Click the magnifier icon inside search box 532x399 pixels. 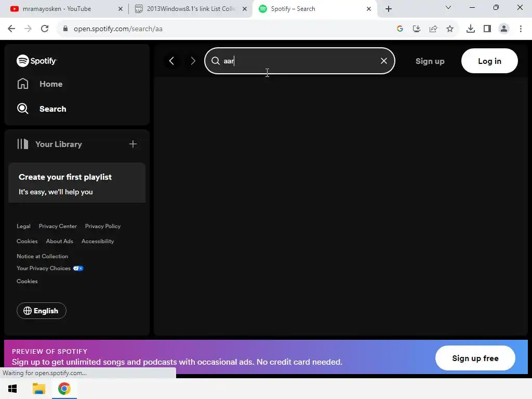point(216,61)
